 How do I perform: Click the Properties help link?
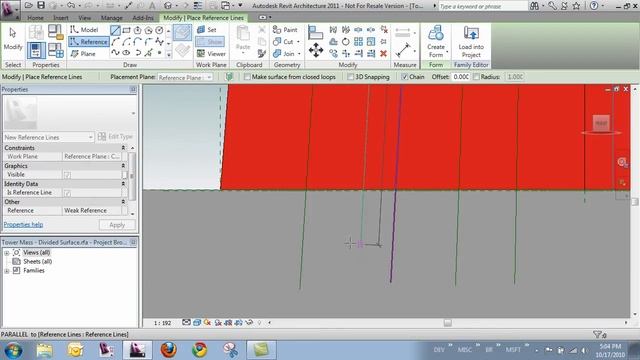(23, 224)
